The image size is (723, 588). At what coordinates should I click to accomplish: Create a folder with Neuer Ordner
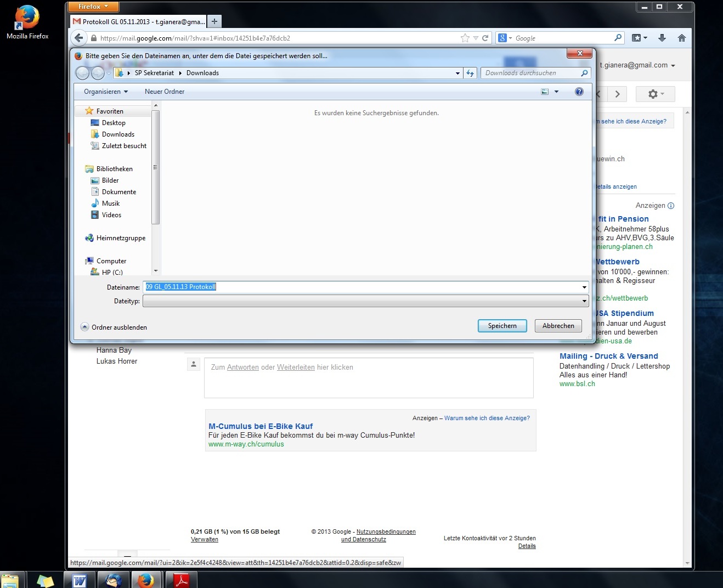[x=165, y=92]
